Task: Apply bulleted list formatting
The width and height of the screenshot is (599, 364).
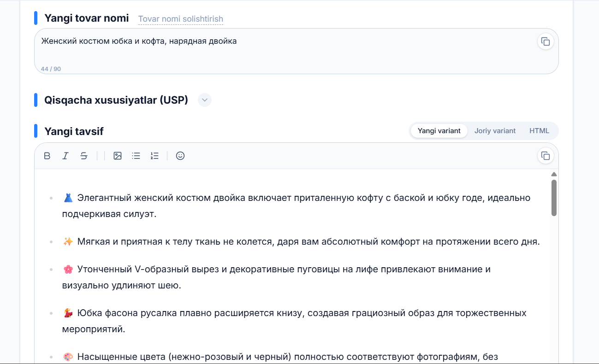Action: click(136, 156)
